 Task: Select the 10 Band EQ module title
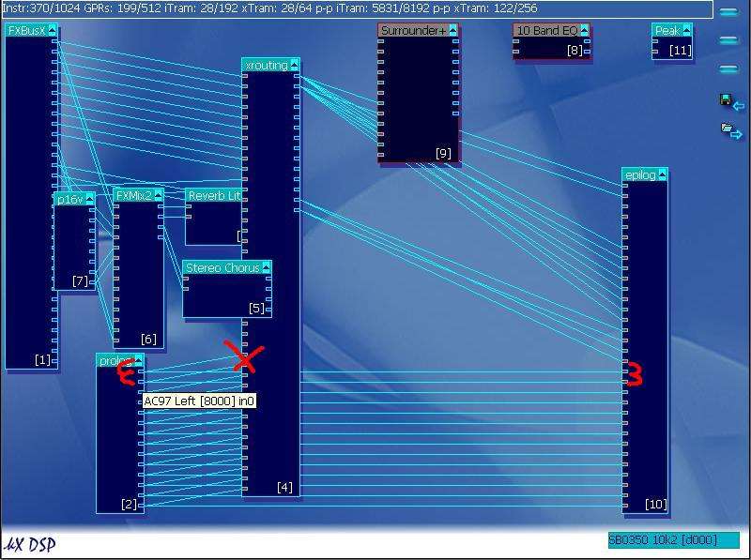coord(547,30)
